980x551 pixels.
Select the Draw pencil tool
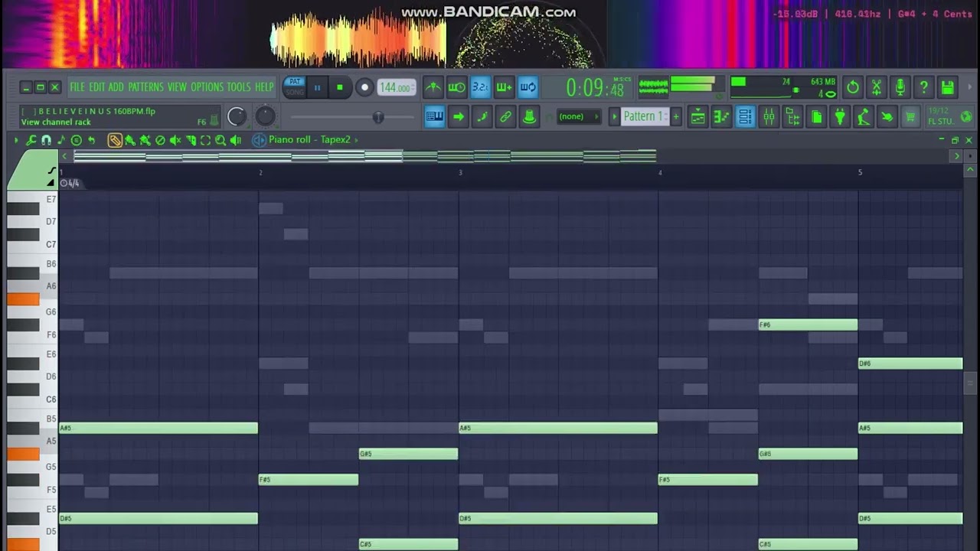click(x=115, y=140)
